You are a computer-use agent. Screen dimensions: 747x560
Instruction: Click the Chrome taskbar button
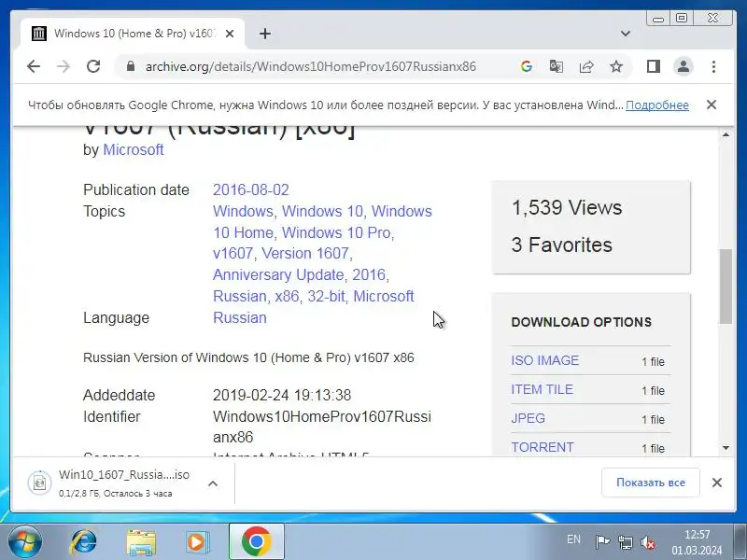pos(256,542)
